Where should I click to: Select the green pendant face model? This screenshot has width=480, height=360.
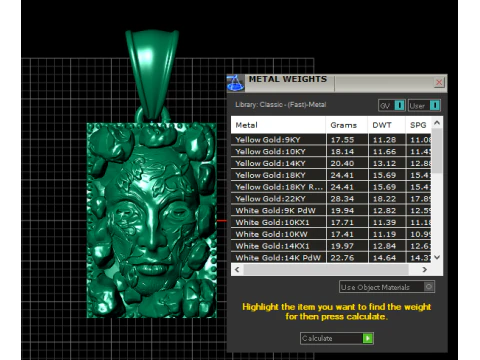coord(152,220)
